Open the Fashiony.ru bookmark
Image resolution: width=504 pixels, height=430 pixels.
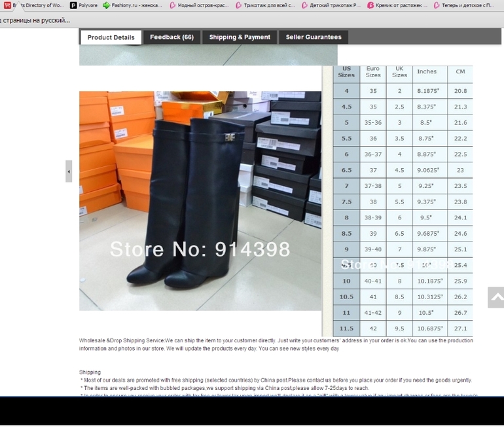[x=132, y=5]
